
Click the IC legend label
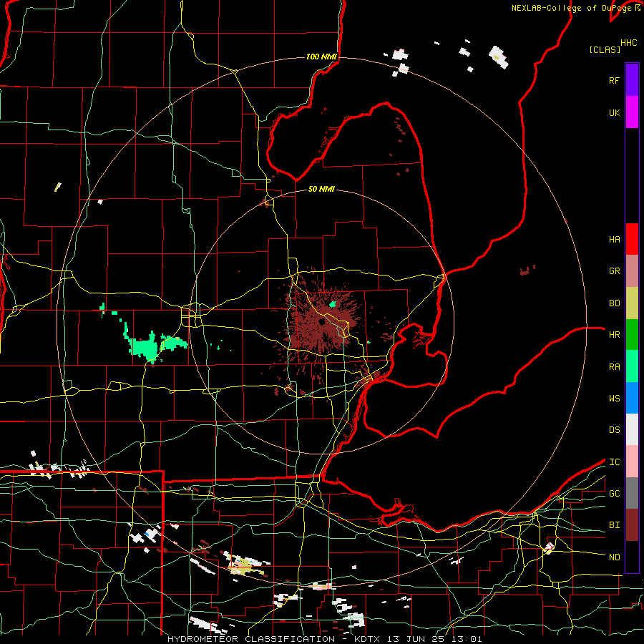coord(614,462)
